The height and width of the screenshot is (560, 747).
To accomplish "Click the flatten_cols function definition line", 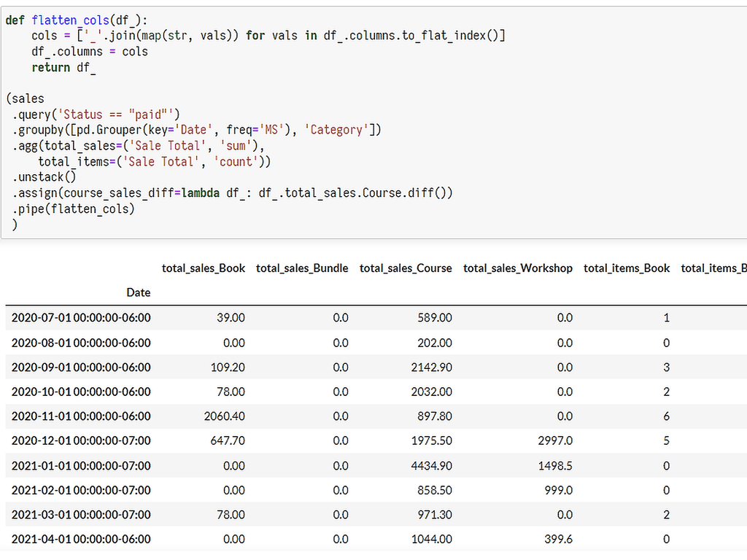I will point(80,20).
